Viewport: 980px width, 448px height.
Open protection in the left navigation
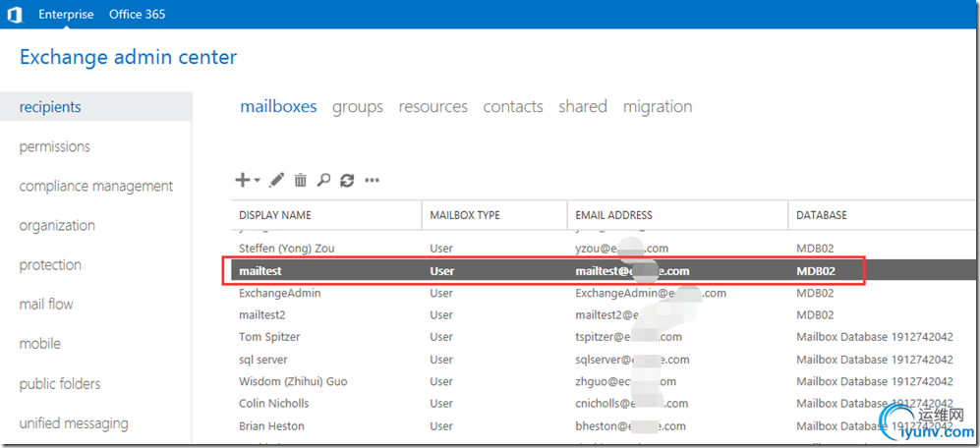(x=51, y=265)
